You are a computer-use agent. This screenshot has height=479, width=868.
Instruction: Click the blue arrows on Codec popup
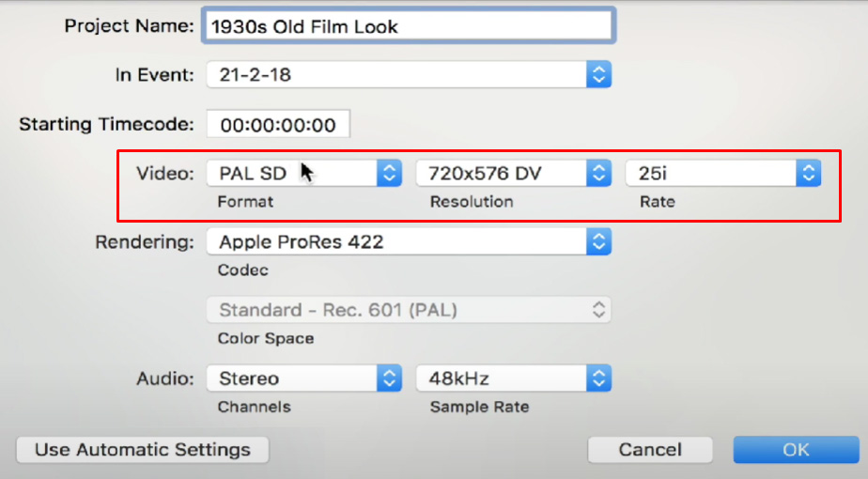(599, 242)
